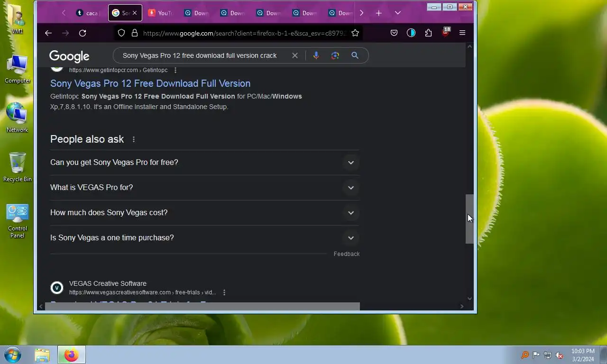Viewport: 607px width, 364px height.
Task: Open the dark mode extension icon
Action: tap(411, 33)
